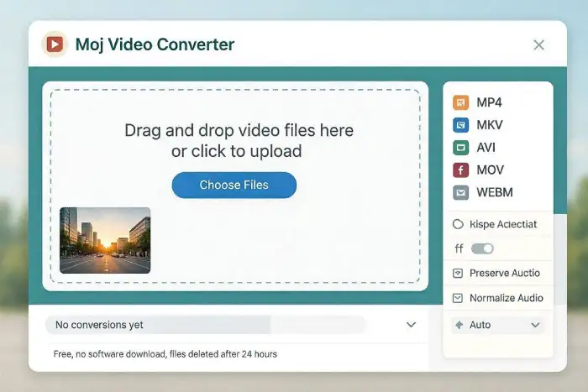This screenshot has width=588, height=392.
Task: Select the MP4 format icon
Action: [x=460, y=102]
